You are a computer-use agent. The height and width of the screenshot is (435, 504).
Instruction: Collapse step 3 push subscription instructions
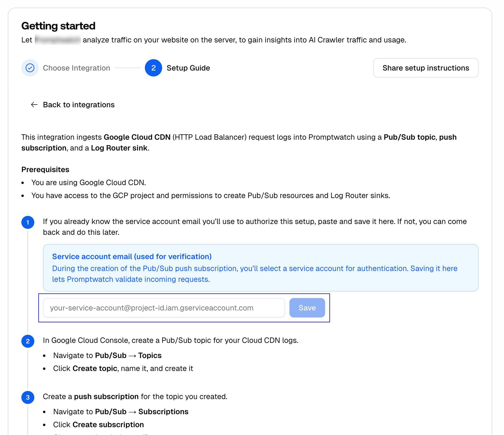pos(28,397)
